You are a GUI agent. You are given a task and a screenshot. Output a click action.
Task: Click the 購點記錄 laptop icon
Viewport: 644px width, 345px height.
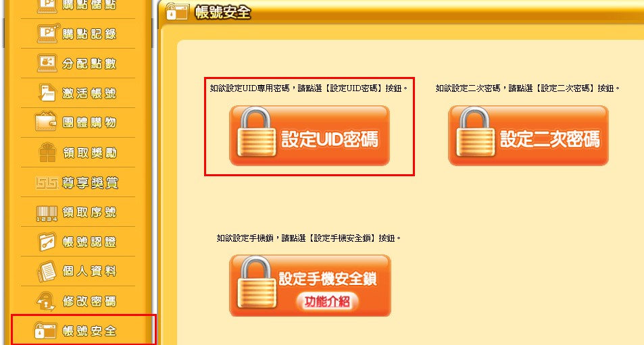coord(48,33)
